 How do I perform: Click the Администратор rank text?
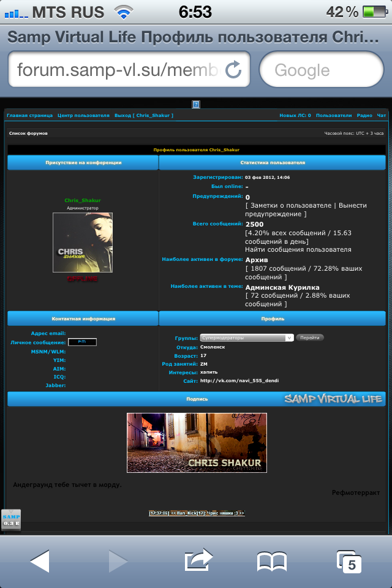(83, 208)
